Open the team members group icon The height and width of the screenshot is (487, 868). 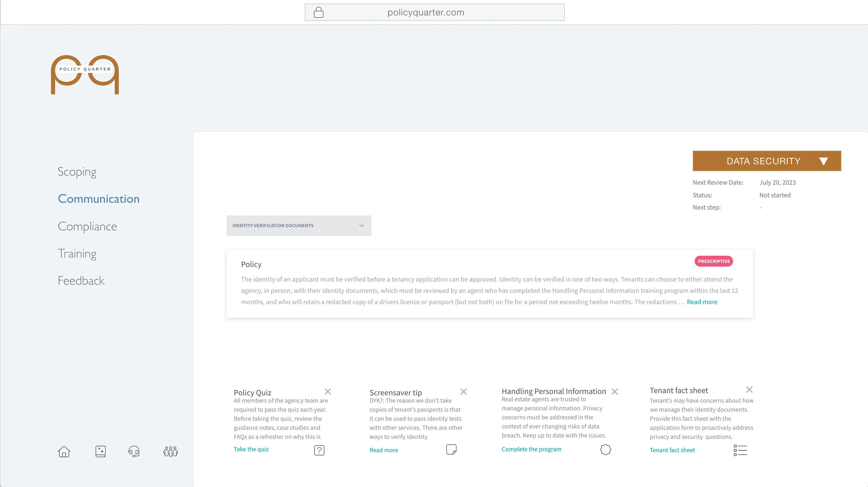(170, 451)
